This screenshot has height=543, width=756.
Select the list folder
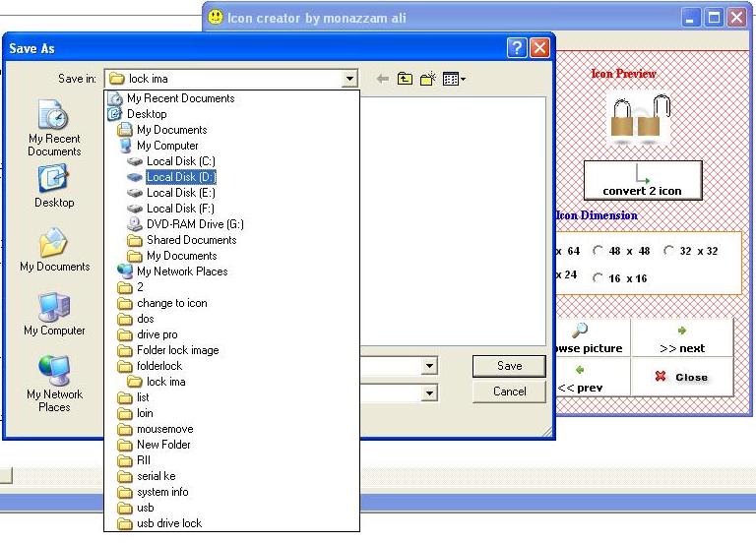tap(232, 397)
